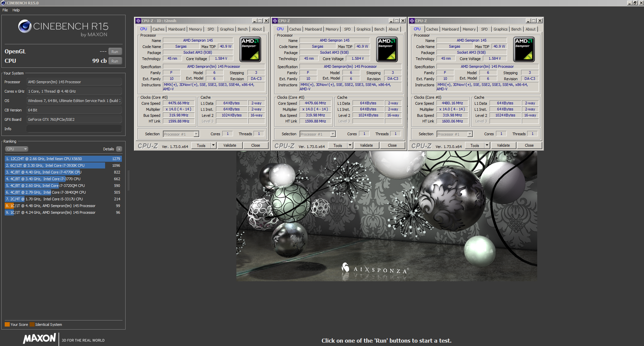644x346 pixels.
Task: Expand Tools dropdown arrow in third CPU-Z
Action: tap(487, 145)
